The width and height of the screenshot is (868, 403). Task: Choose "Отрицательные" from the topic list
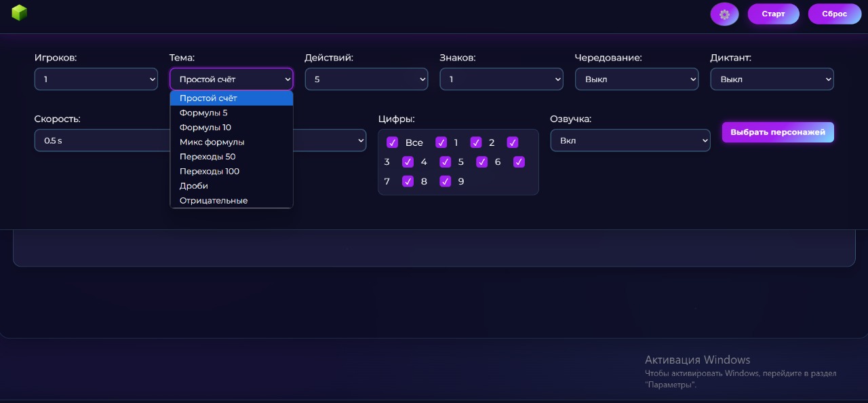214,201
